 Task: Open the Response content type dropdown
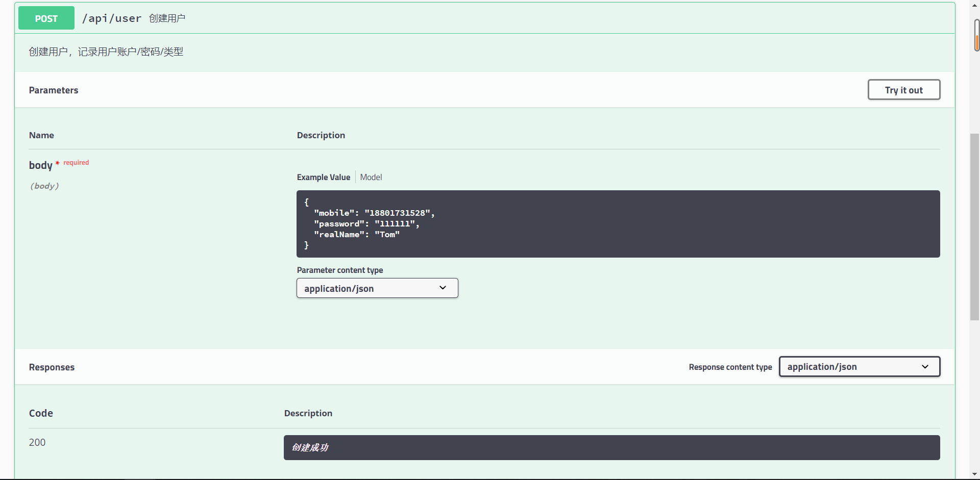(x=860, y=367)
